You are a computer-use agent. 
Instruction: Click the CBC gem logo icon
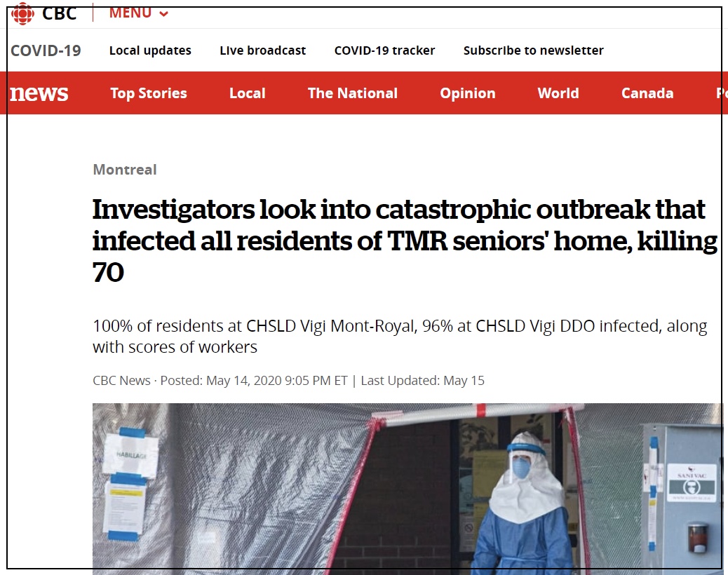tap(22, 13)
